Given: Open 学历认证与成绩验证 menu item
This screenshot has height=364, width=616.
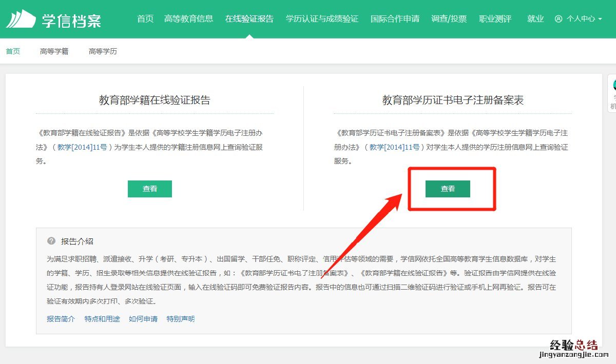Looking at the screenshot, I should 322,19.
